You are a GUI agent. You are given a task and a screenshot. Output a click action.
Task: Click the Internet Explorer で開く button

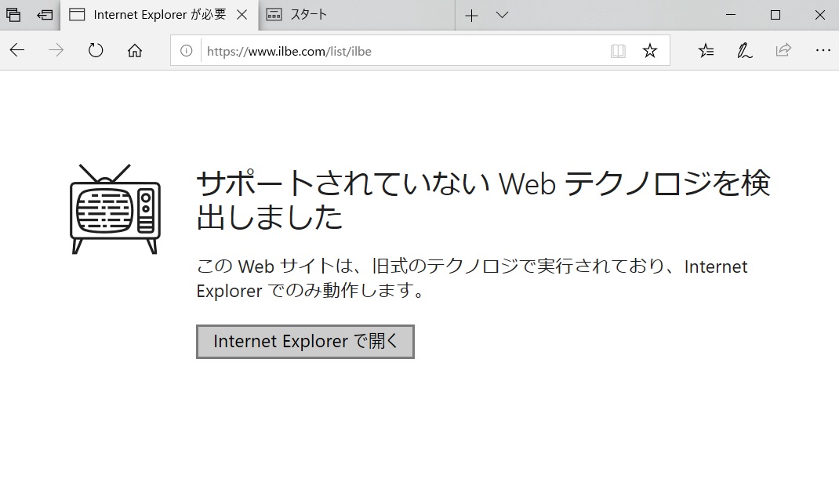[x=305, y=342]
